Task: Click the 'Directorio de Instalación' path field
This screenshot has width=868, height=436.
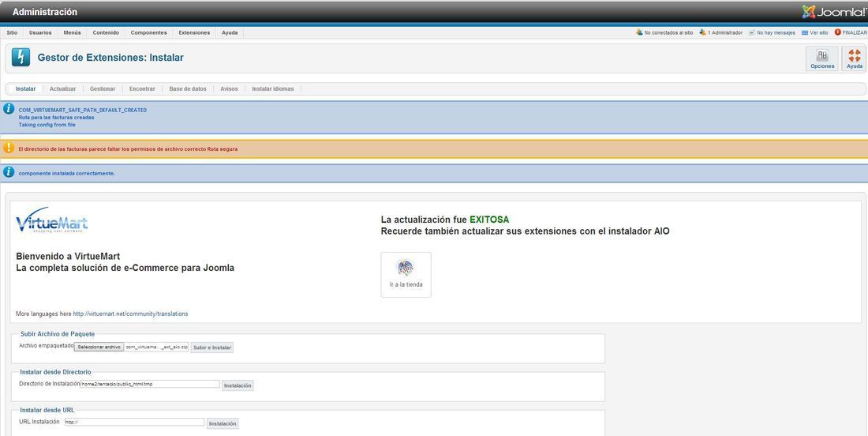Action: point(150,384)
